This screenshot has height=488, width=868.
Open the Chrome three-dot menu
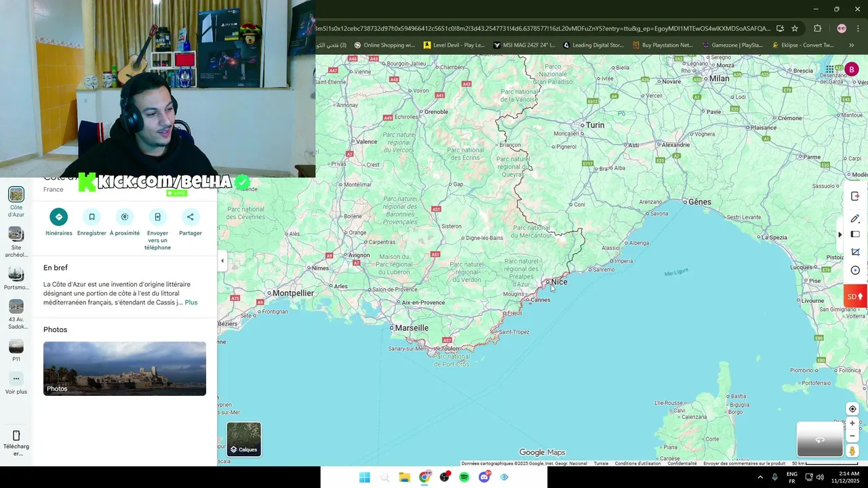click(859, 28)
